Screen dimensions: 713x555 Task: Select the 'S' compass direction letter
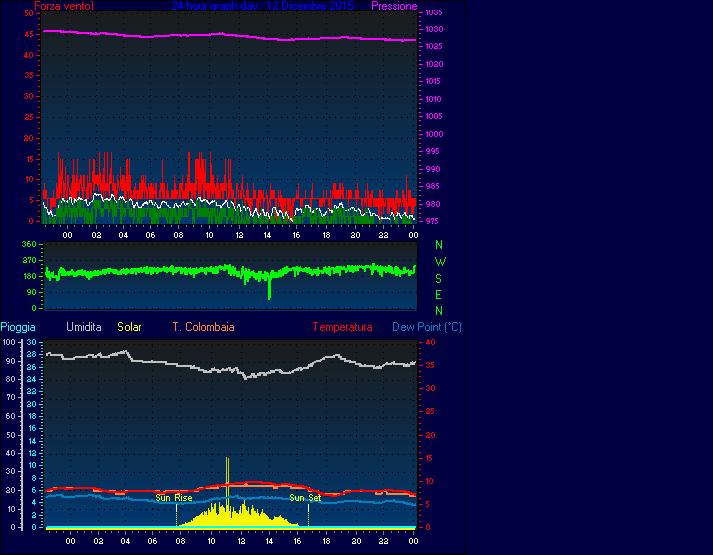pos(438,279)
